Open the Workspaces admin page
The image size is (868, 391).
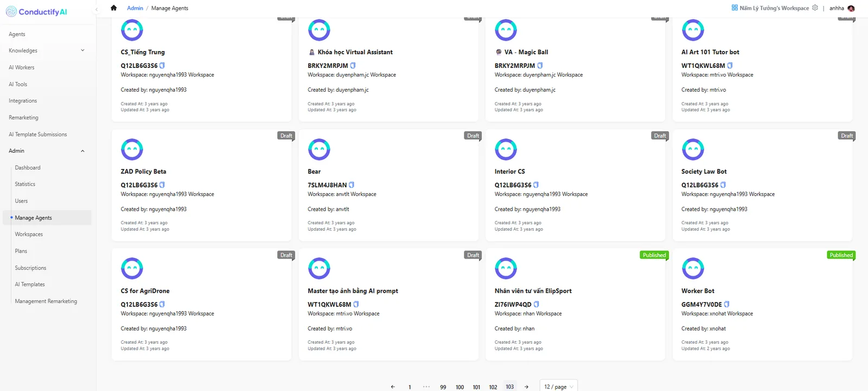[x=29, y=235]
